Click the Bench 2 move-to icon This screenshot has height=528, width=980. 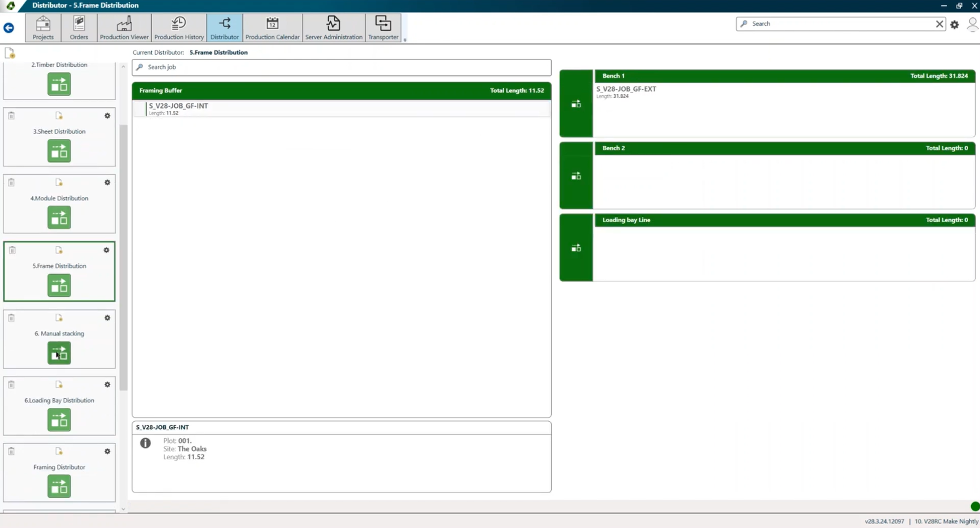[x=576, y=176]
